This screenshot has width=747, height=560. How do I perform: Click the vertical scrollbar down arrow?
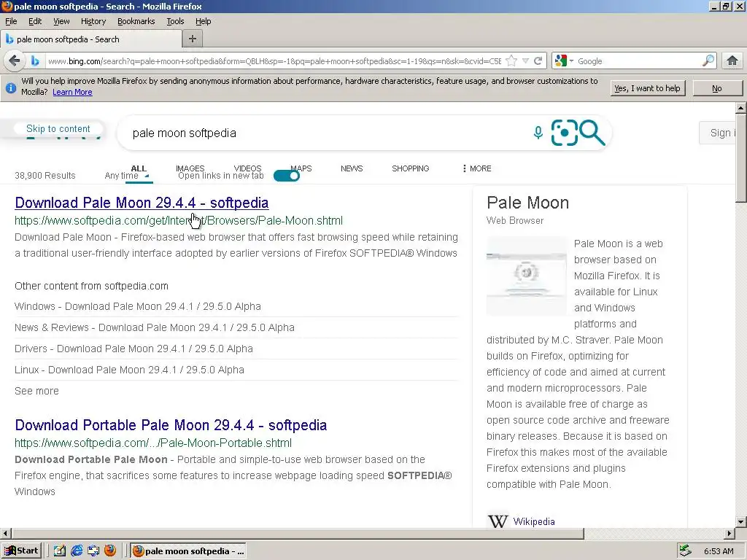click(741, 521)
